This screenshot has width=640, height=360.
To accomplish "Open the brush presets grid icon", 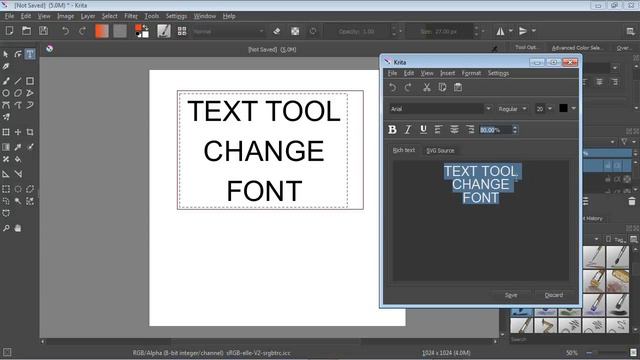I will click(x=182, y=31).
